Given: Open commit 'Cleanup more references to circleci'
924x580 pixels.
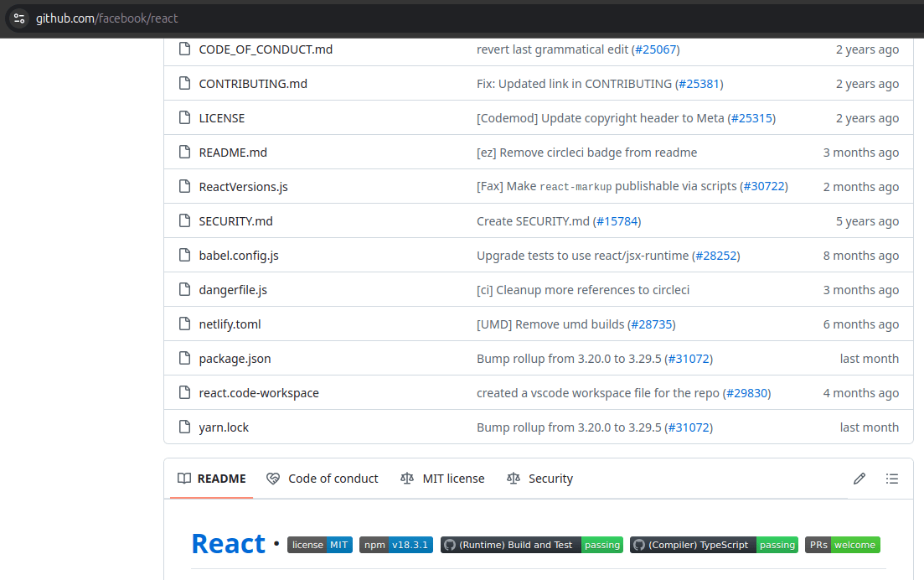Looking at the screenshot, I should coord(583,290).
